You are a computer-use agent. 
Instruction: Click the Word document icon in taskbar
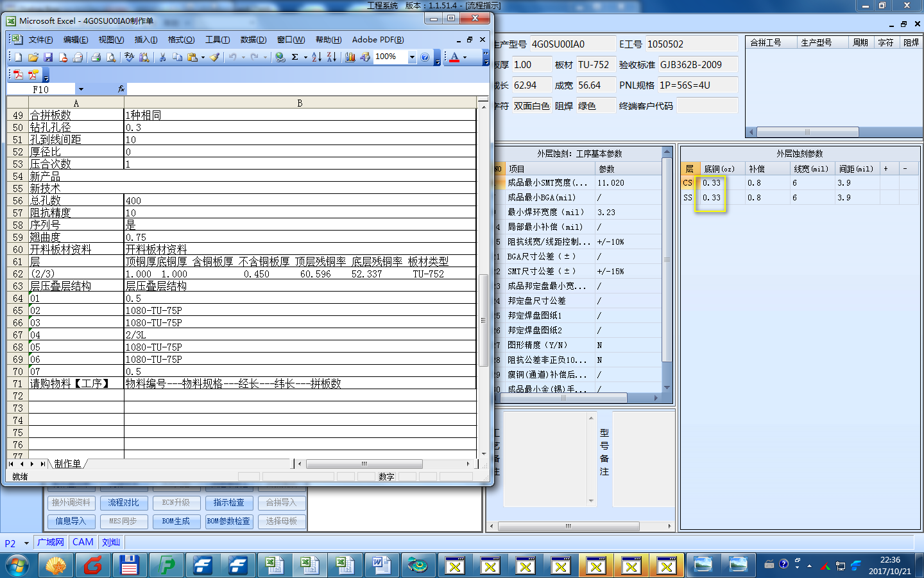coord(381,566)
